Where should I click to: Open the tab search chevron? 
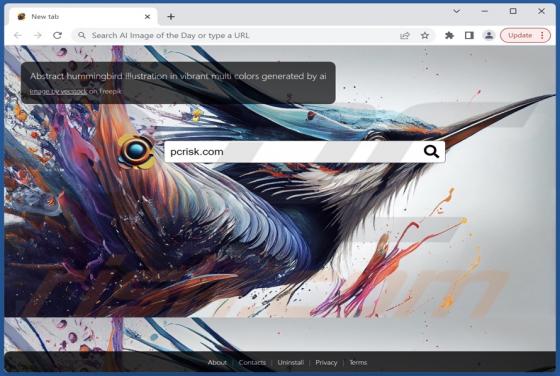(456, 11)
